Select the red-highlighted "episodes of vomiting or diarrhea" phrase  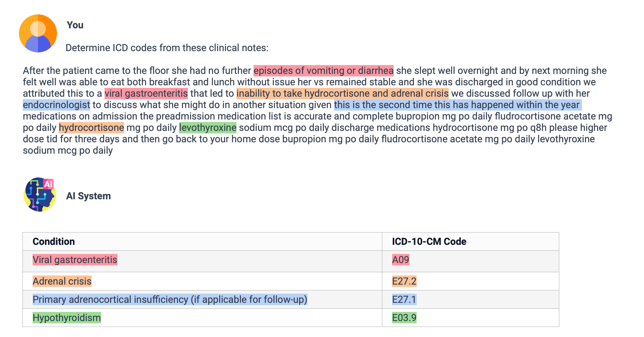point(323,71)
